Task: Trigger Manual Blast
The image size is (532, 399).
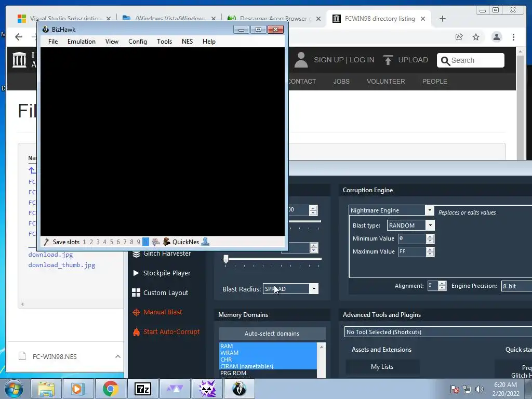Action: coord(157,312)
